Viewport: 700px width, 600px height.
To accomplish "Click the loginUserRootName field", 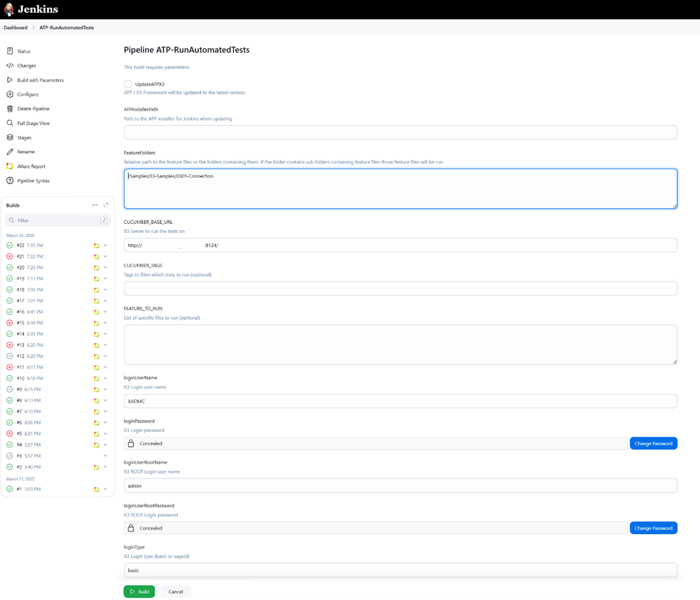I will pyautogui.click(x=400, y=486).
